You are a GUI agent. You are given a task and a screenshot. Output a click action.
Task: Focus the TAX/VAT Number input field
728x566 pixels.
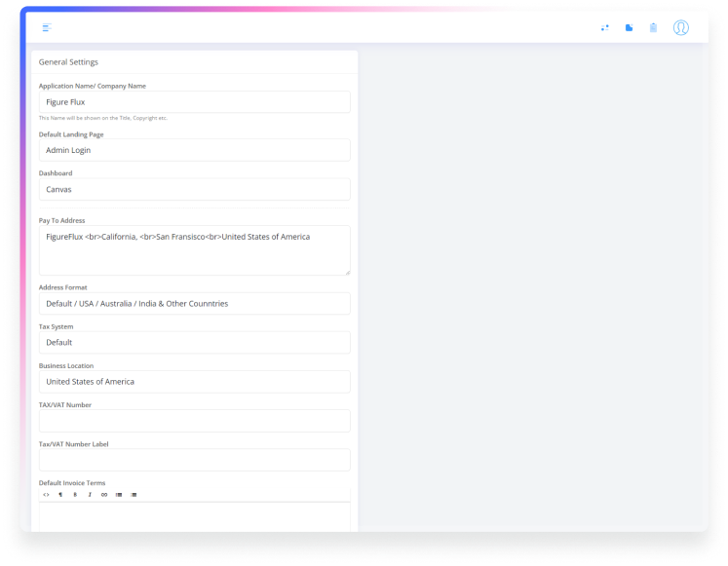tap(194, 421)
